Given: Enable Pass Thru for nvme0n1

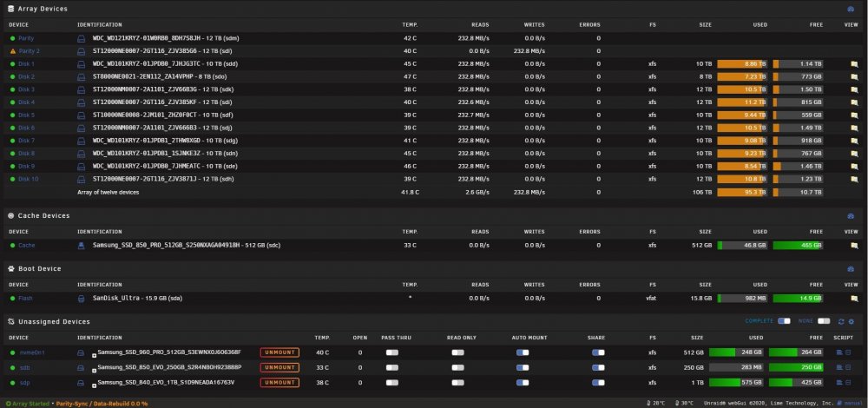Looking at the screenshot, I should [x=392, y=352].
